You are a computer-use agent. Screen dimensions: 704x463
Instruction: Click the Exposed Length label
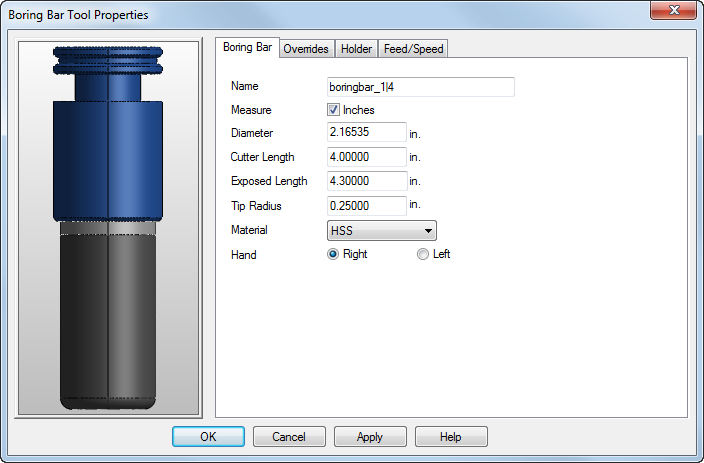[269, 181]
